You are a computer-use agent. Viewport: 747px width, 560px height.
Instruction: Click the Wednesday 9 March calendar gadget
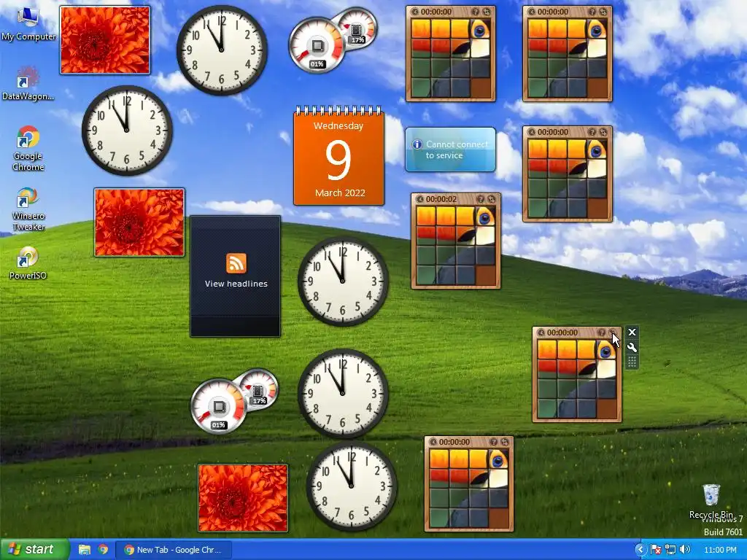(x=338, y=156)
